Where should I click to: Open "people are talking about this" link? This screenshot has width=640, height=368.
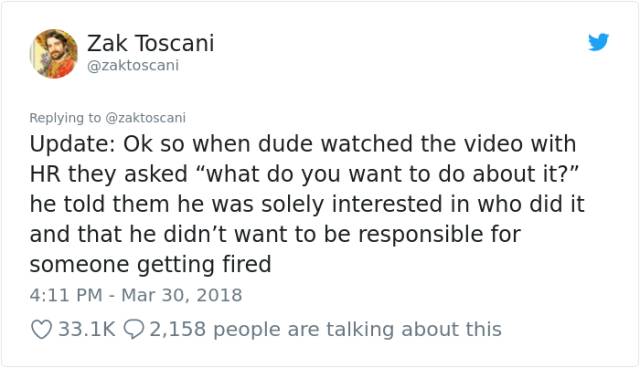click(357, 329)
